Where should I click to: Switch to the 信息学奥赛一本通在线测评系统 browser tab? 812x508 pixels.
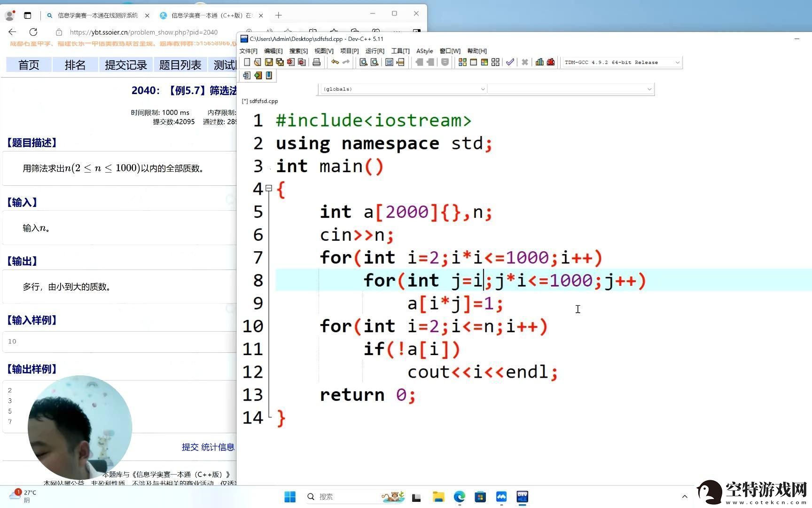(98, 16)
